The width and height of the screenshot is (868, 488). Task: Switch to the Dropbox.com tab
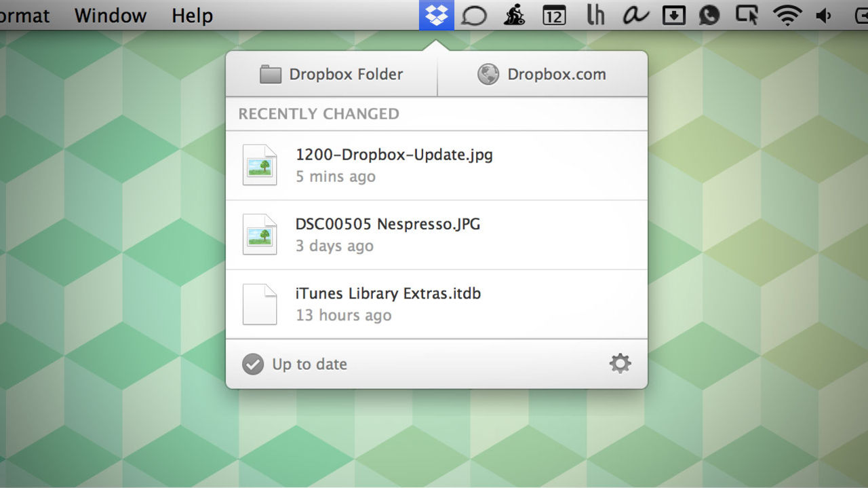point(542,74)
